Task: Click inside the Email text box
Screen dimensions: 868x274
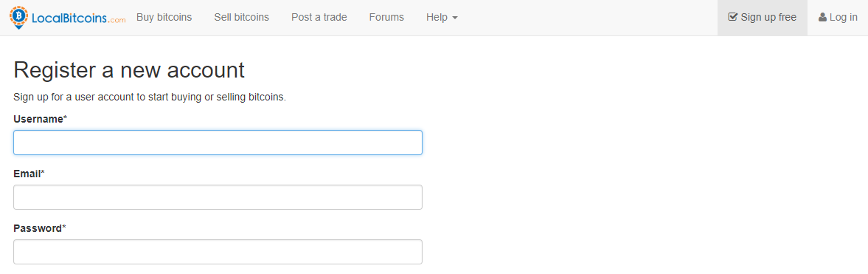Action: click(x=218, y=197)
